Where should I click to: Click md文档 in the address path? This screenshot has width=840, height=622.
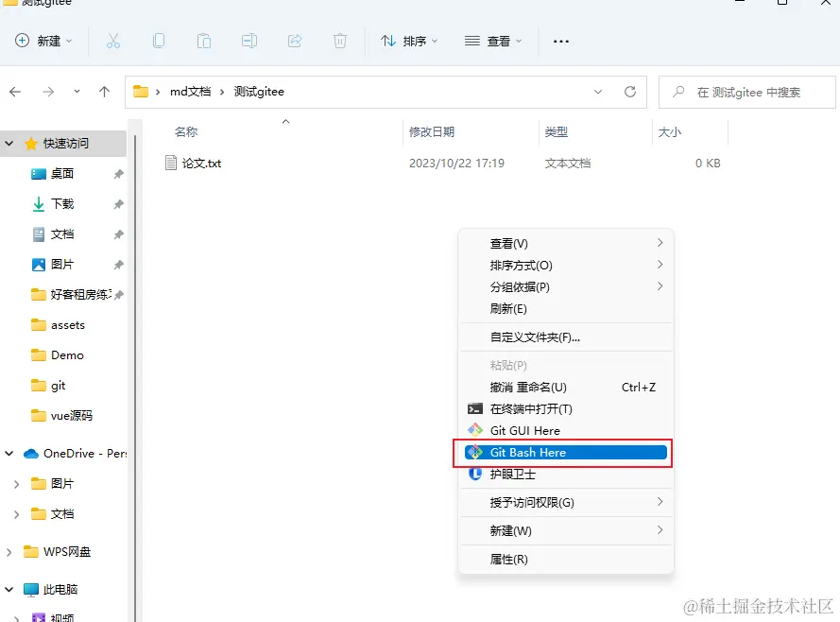pos(190,92)
